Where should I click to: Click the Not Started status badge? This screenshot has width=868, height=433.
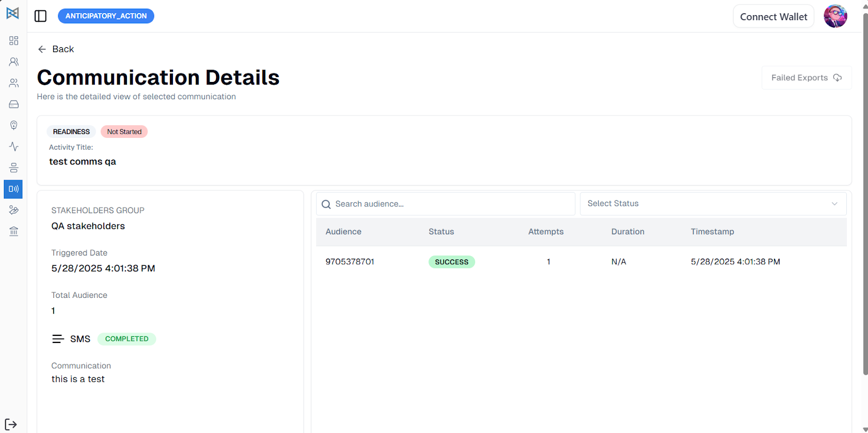[x=124, y=132]
